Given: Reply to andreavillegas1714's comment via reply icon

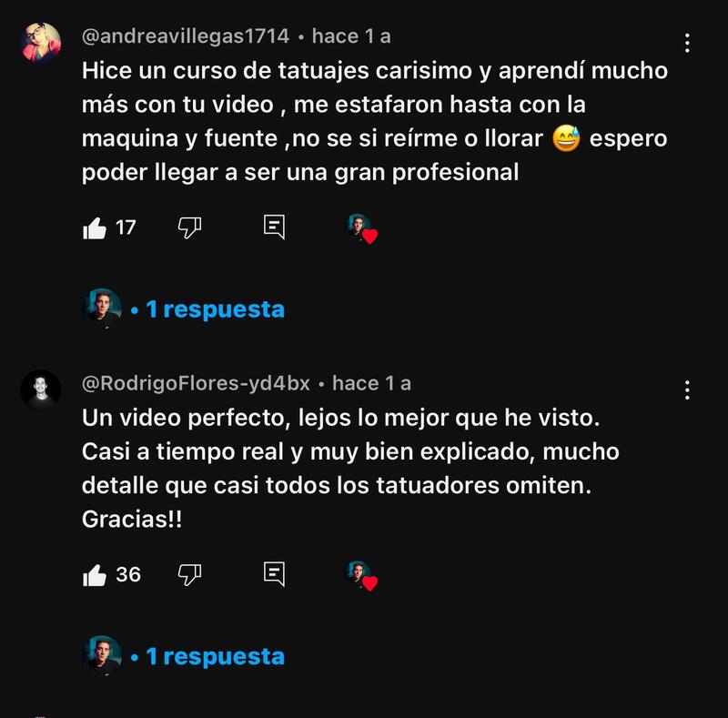Looking at the screenshot, I should coord(274,228).
